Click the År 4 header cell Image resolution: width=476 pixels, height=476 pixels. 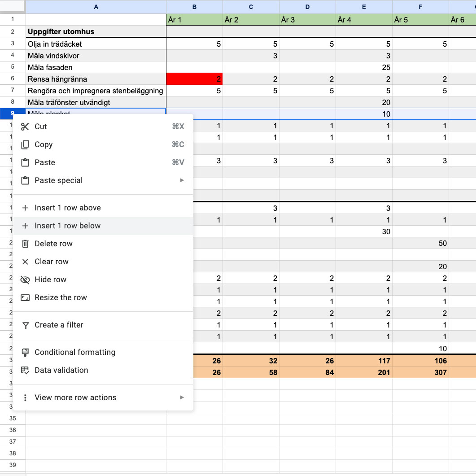click(x=364, y=20)
